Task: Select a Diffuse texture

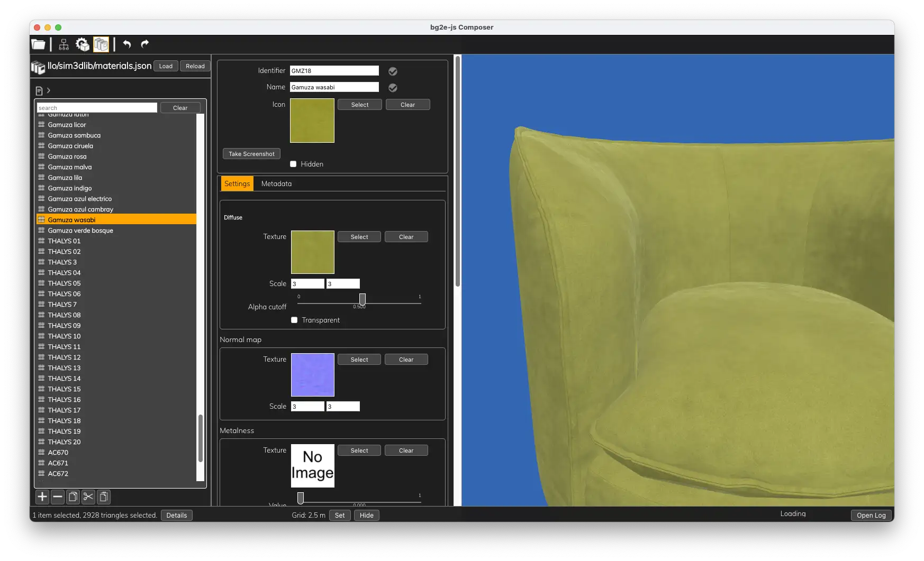Action: [359, 237]
